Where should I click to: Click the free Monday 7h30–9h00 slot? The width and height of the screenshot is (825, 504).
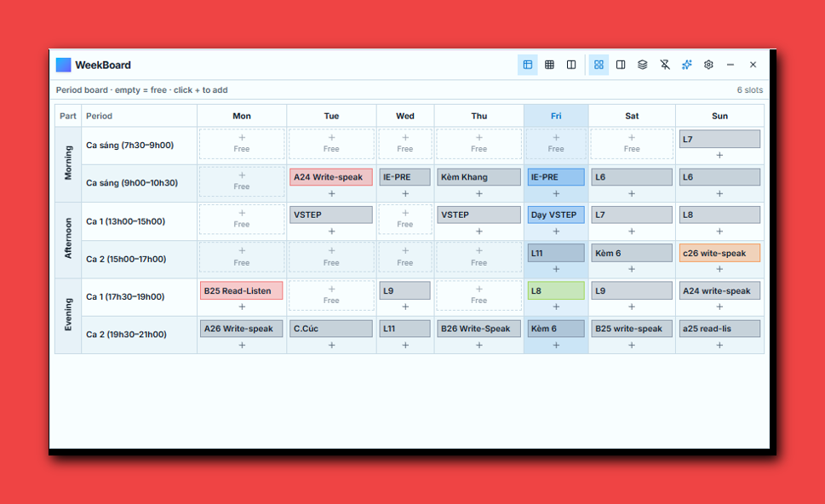pos(242,144)
